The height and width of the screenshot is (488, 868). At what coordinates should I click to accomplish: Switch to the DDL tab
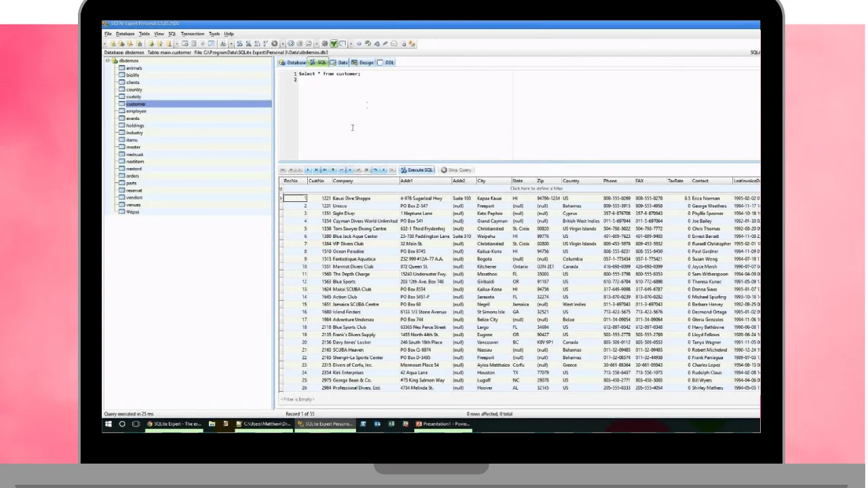tap(386, 62)
